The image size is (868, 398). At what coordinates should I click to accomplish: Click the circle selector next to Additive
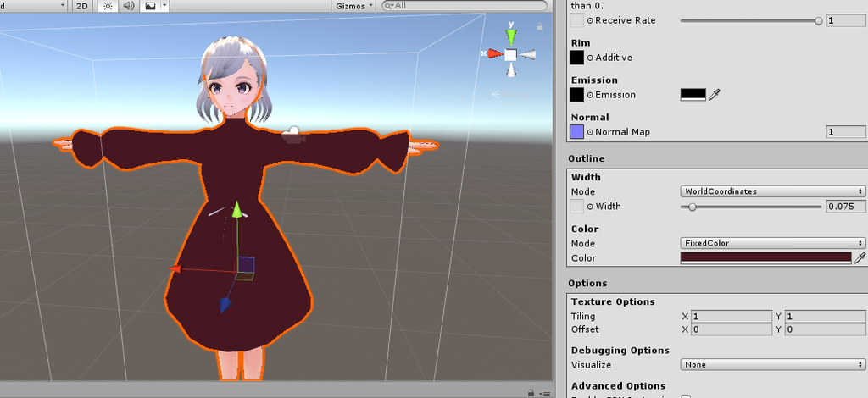[590, 58]
